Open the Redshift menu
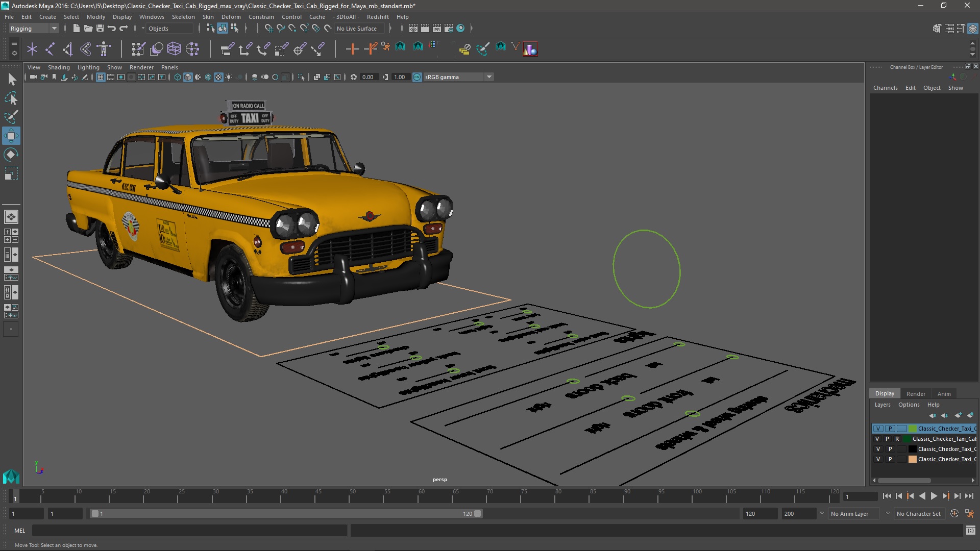The height and width of the screenshot is (551, 980). (378, 17)
